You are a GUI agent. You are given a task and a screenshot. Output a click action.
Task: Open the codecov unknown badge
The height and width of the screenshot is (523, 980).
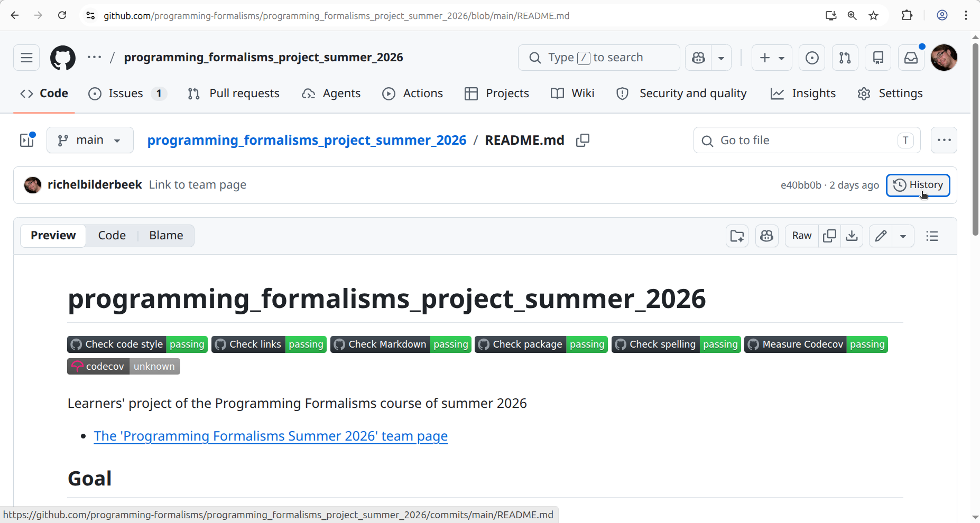click(x=124, y=367)
